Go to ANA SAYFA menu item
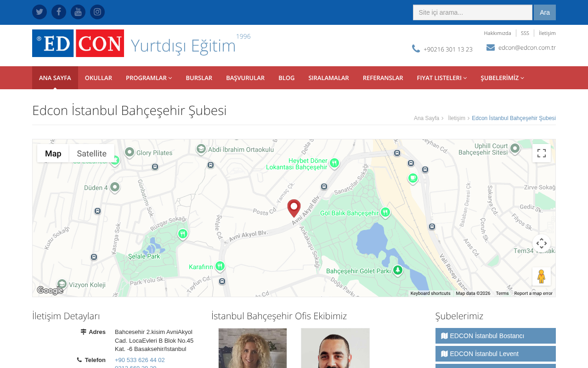 (55, 78)
